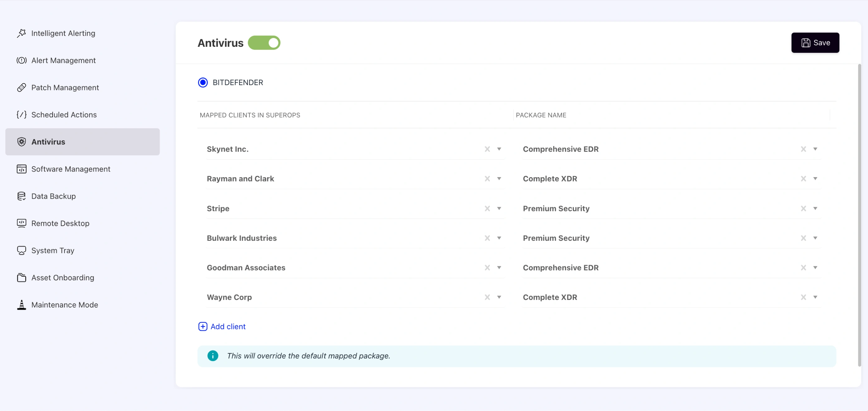Open package dropdown for Skynet Inc. row
Screen dimensions: 868x411
[x=815, y=149]
